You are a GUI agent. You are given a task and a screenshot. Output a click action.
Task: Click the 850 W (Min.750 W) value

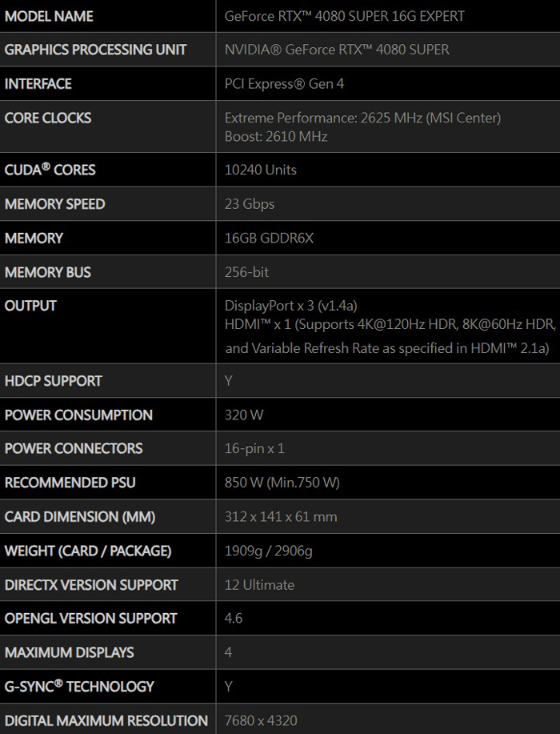pos(282,483)
